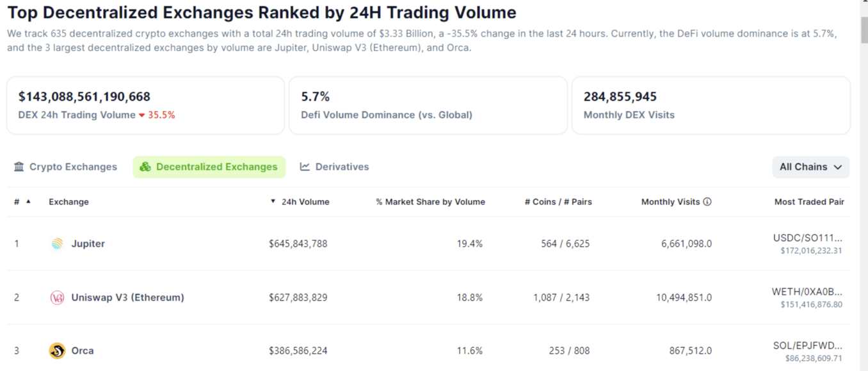Viewport: 868px width, 371px height.
Task: Click the 253 / 808 coins pairs cell
Action: 569,350
